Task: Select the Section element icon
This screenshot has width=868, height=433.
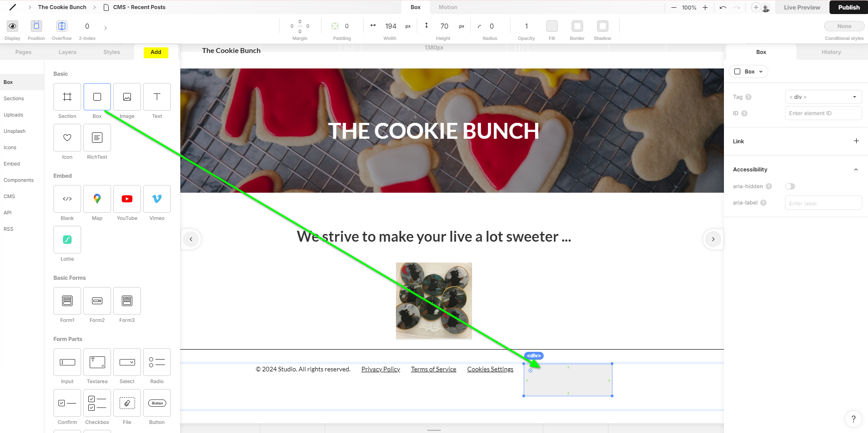Action: click(x=67, y=97)
